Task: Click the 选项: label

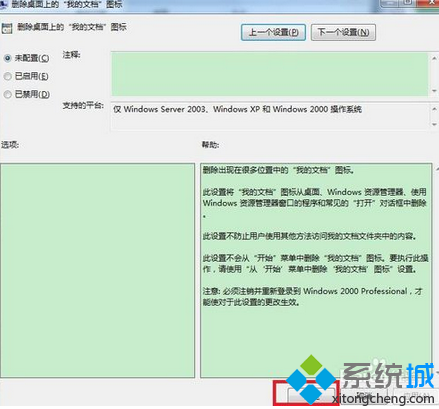Action: 10,145
